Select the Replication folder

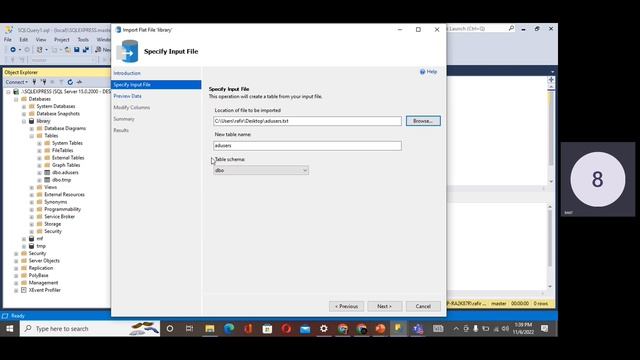tap(40, 268)
